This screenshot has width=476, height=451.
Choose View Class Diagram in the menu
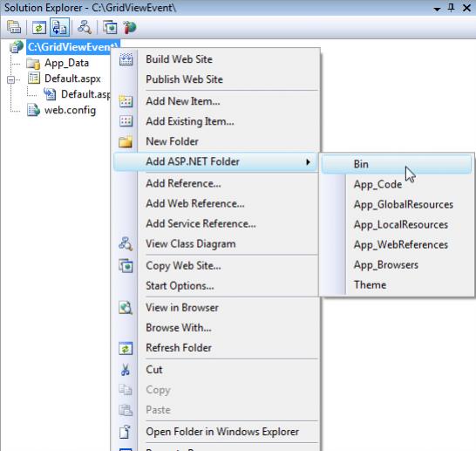191,244
